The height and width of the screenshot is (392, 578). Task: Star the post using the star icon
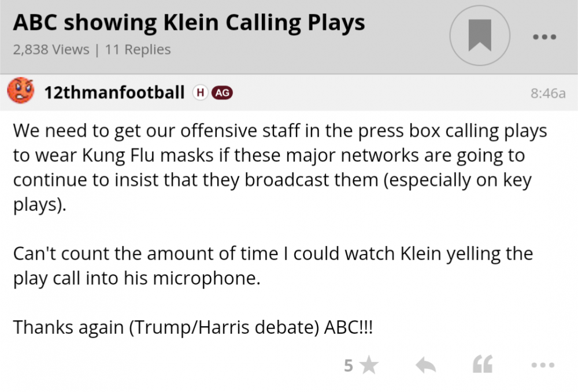click(x=369, y=365)
